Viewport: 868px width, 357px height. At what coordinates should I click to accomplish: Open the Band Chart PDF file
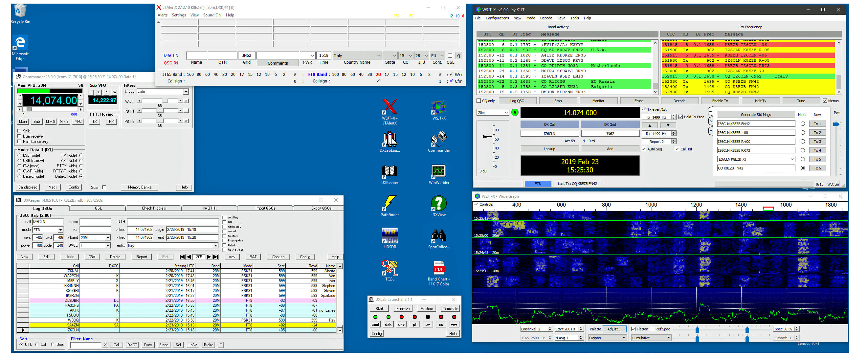pyautogui.click(x=439, y=273)
